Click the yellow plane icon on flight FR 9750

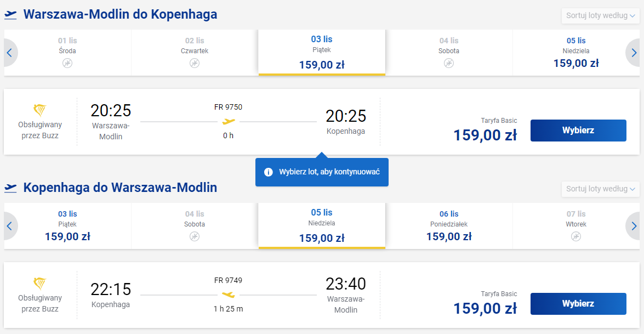click(x=229, y=121)
